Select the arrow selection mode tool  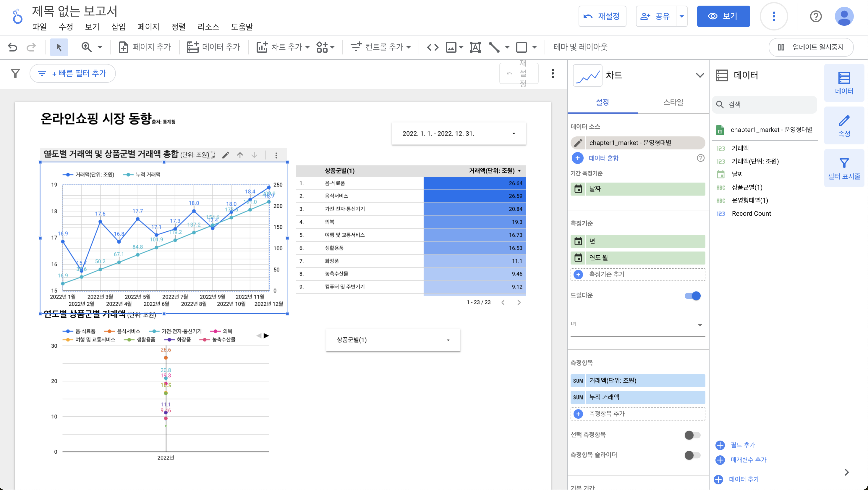59,47
